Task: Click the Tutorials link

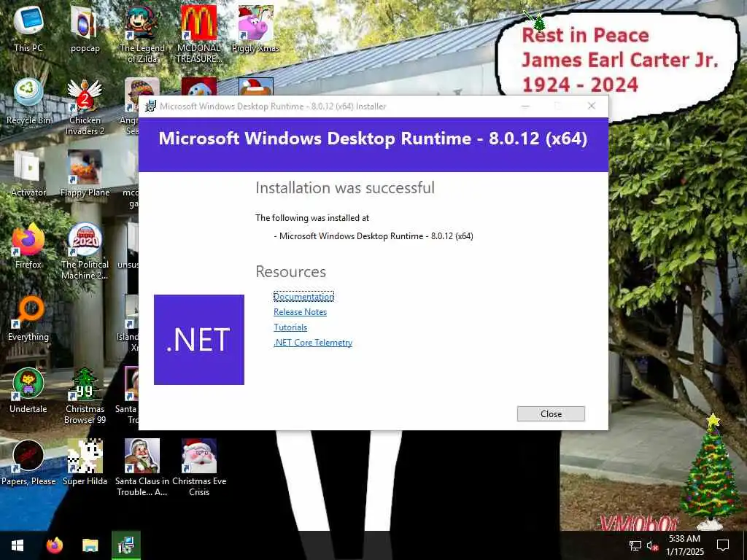Action: 290,327
